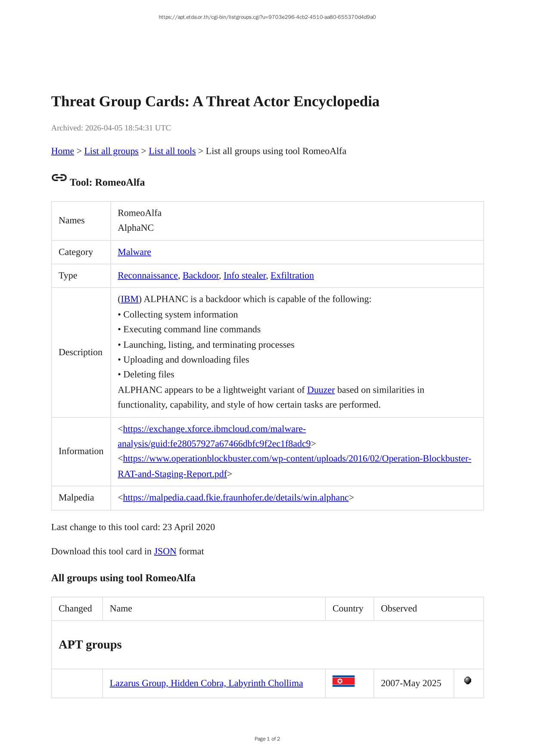Download the tool card via JSON link
Viewport: 535px width, 756px height.
tap(165, 552)
